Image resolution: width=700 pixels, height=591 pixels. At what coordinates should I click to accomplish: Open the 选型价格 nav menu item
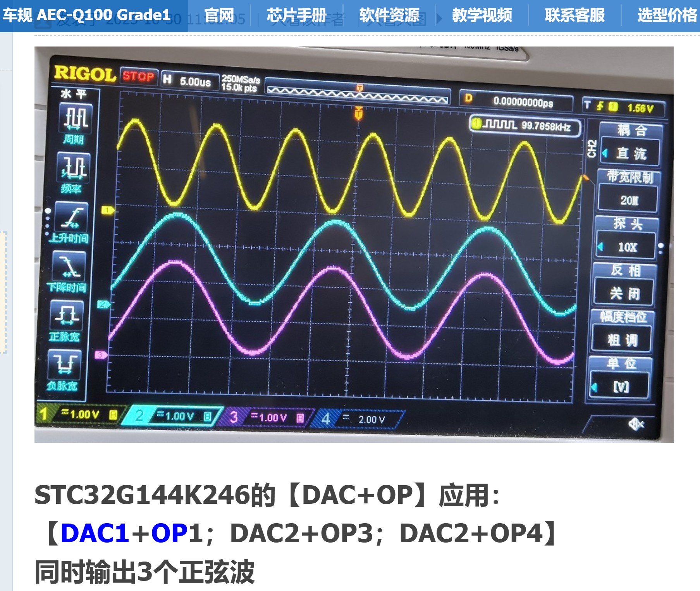pos(667,16)
